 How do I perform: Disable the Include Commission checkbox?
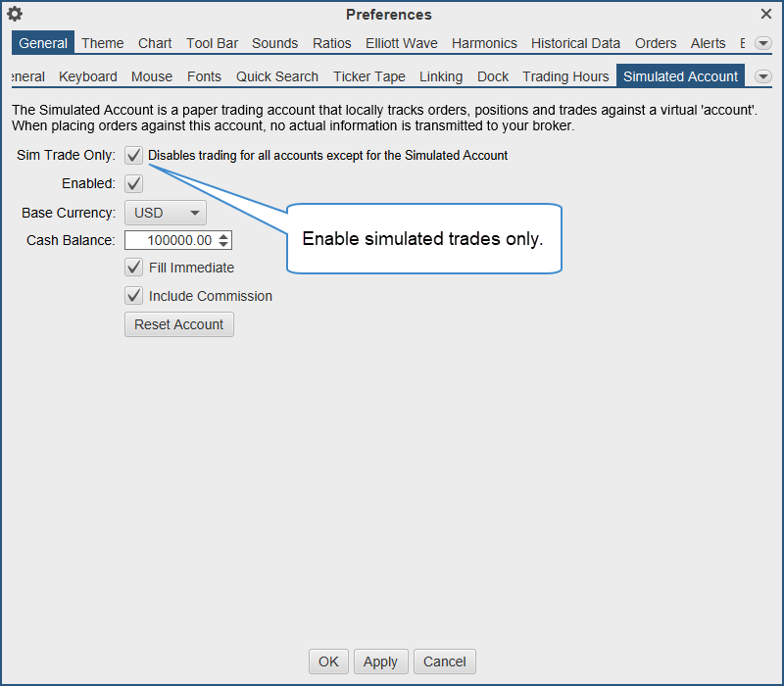(x=134, y=296)
